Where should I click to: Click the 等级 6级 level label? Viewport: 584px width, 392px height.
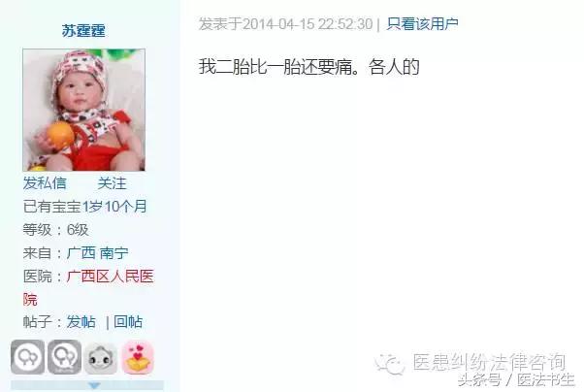pyautogui.click(x=56, y=230)
